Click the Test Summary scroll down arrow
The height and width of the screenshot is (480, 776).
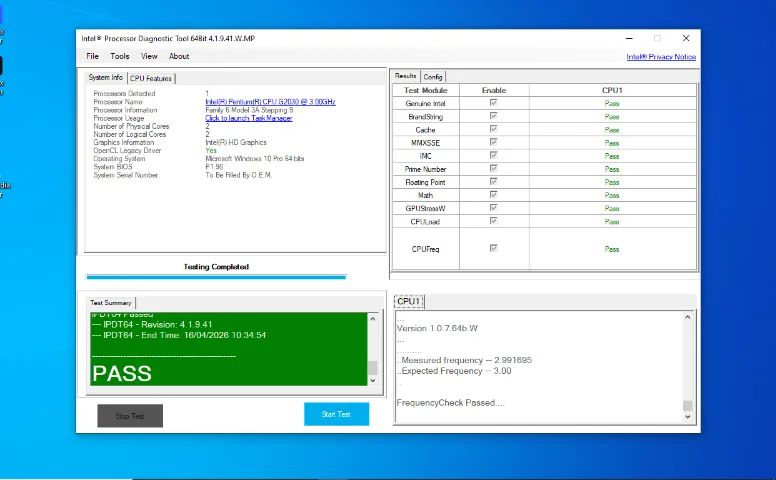(x=373, y=381)
